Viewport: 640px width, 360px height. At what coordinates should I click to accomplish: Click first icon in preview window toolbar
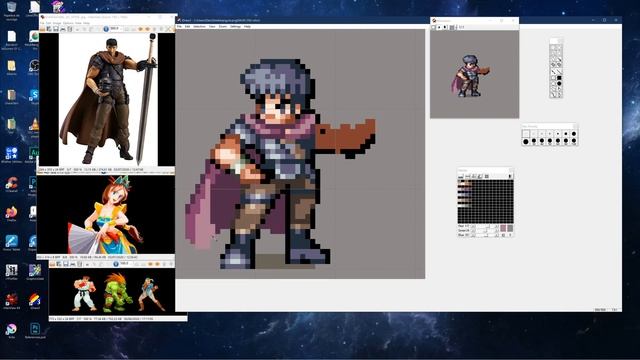coord(433,27)
